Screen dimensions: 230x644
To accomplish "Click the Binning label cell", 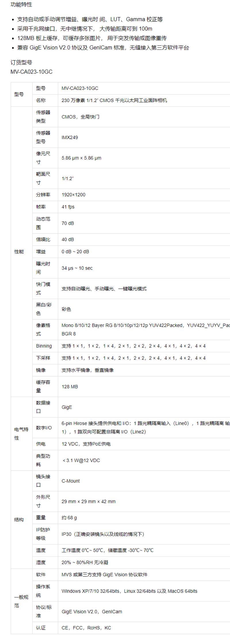I will (x=45, y=346).
